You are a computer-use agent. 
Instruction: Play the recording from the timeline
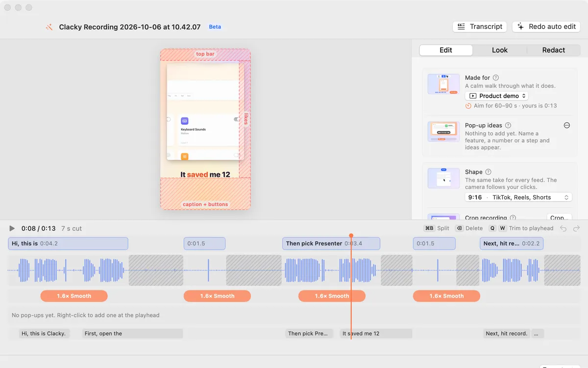[x=12, y=229]
